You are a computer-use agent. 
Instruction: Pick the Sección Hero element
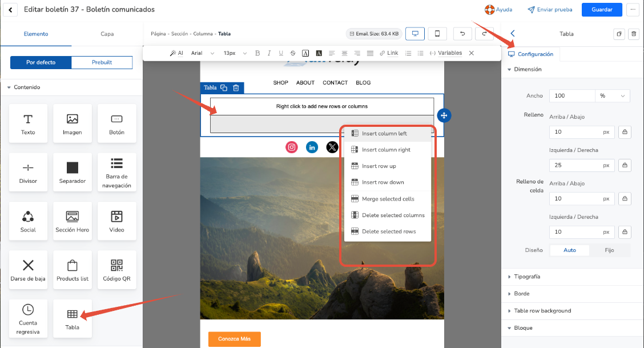point(73,221)
